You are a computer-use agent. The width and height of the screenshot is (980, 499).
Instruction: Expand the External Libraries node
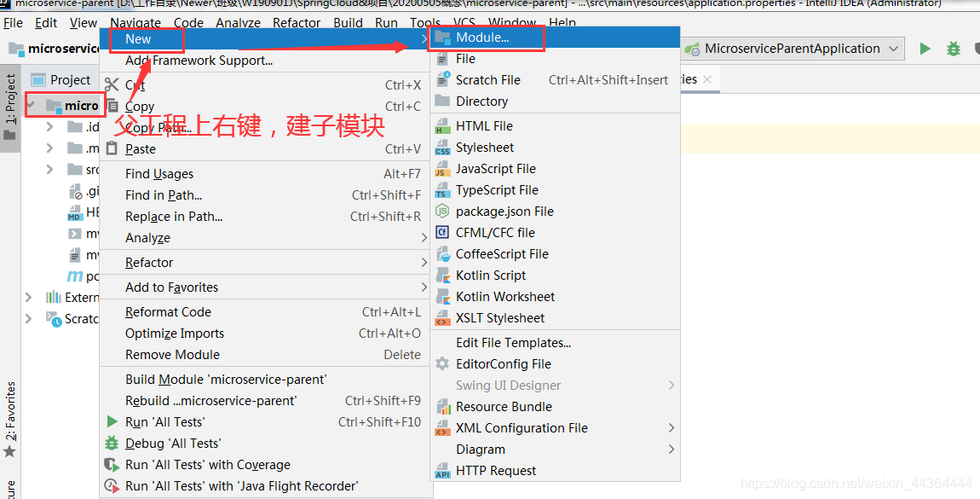[x=29, y=297]
